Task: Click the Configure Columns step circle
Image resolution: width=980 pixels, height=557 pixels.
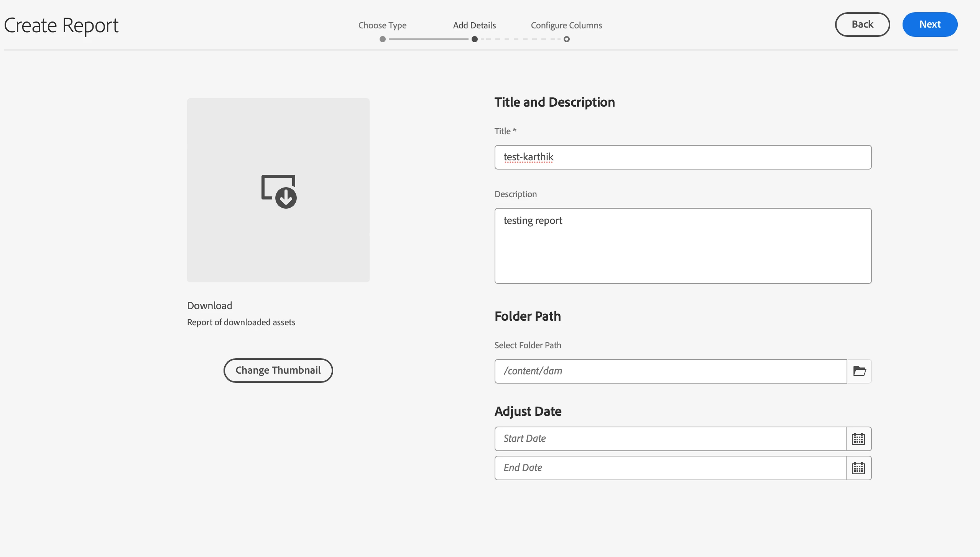Action: 567,39
